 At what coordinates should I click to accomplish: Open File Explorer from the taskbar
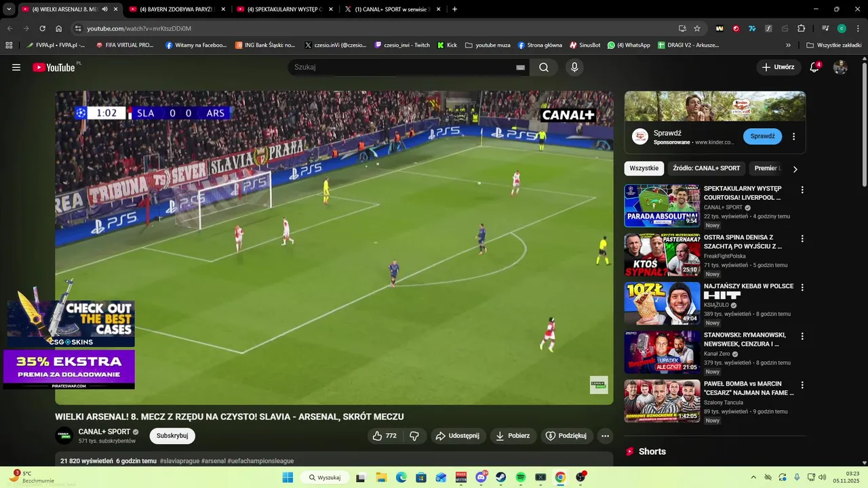(x=381, y=477)
